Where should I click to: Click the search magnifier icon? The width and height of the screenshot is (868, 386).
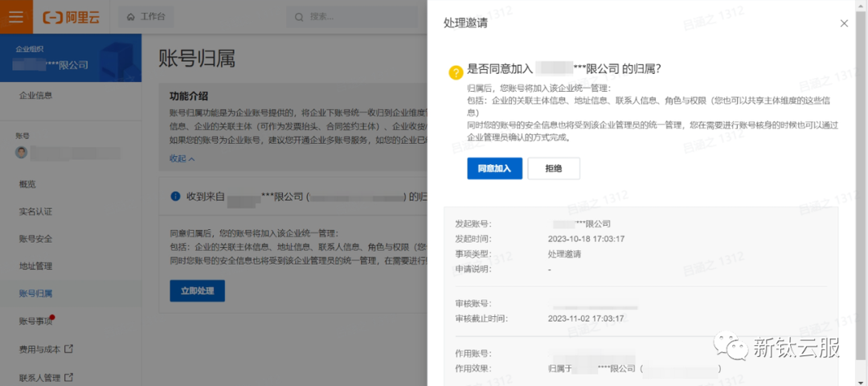(x=300, y=17)
